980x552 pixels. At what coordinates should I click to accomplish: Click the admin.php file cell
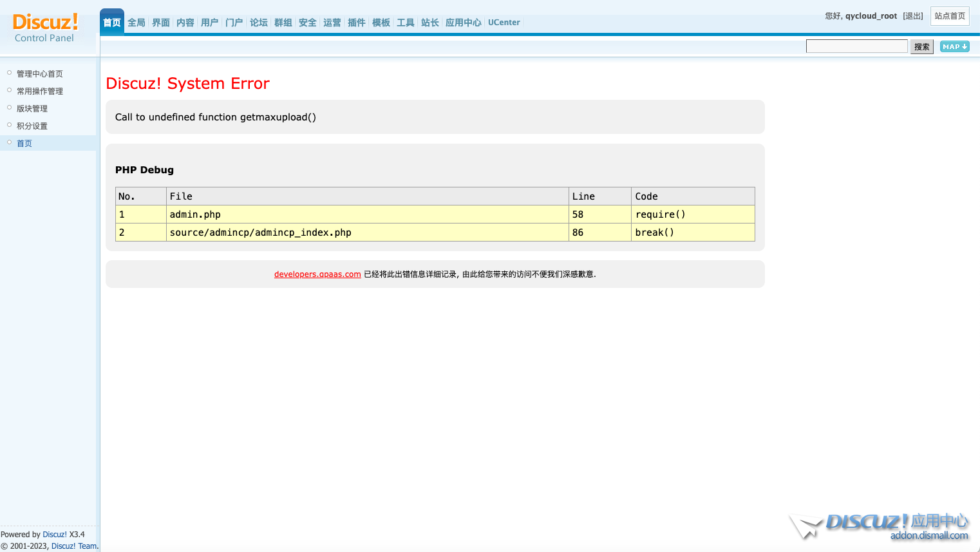[x=368, y=214]
